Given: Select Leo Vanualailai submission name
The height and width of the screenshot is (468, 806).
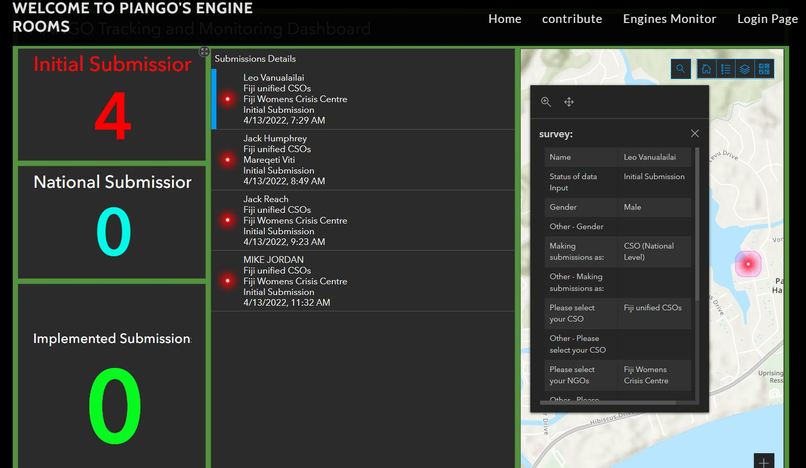Looking at the screenshot, I should (x=273, y=78).
